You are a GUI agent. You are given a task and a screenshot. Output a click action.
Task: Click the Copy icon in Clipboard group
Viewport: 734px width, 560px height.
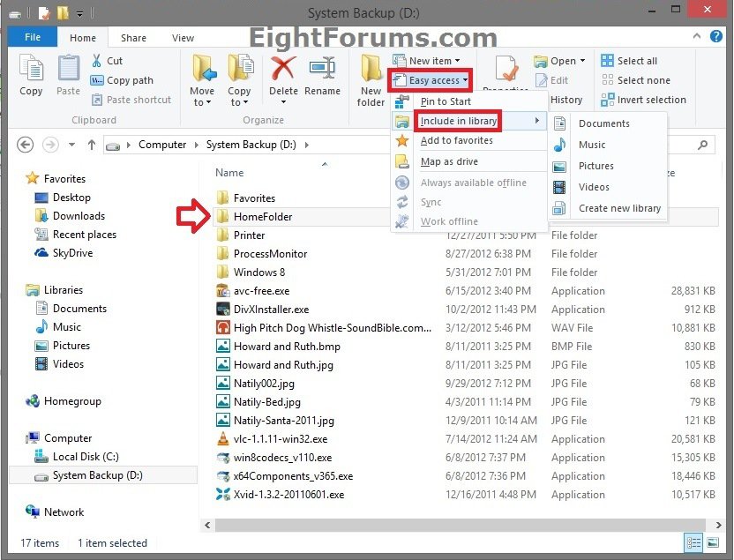[x=31, y=69]
